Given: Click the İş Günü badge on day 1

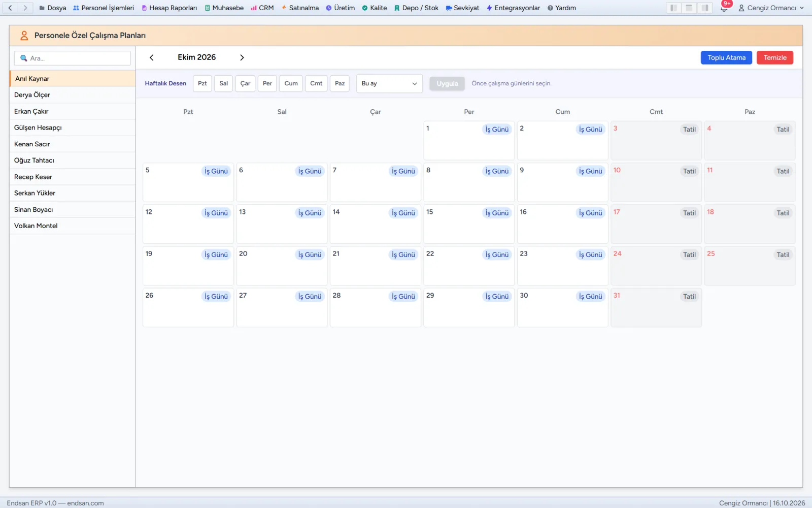Looking at the screenshot, I should [497, 130].
